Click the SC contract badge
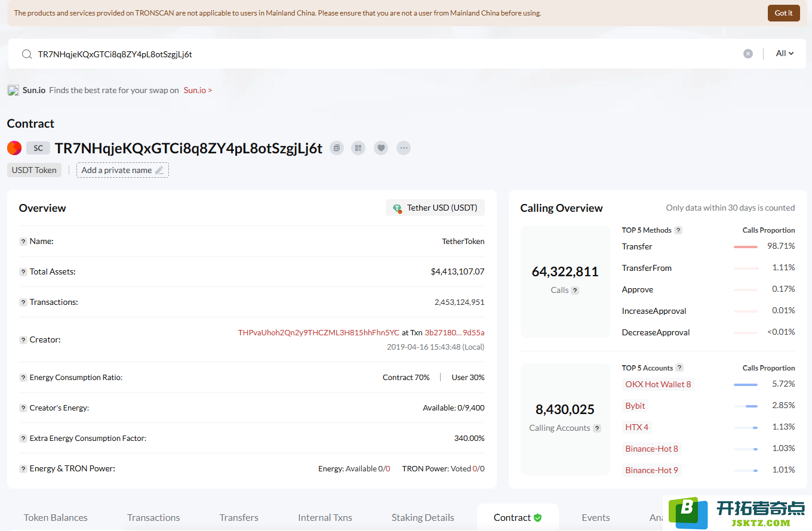The height and width of the screenshot is (531, 812). click(x=38, y=148)
